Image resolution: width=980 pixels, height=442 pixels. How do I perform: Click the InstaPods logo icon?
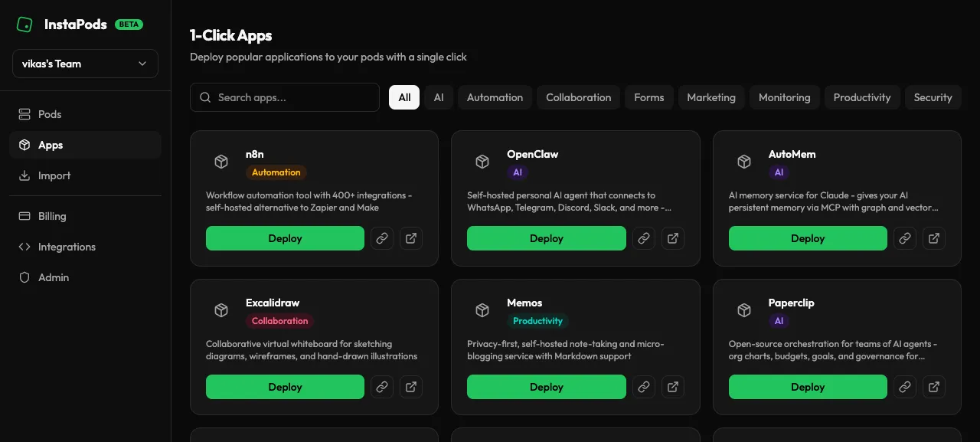point(24,25)
